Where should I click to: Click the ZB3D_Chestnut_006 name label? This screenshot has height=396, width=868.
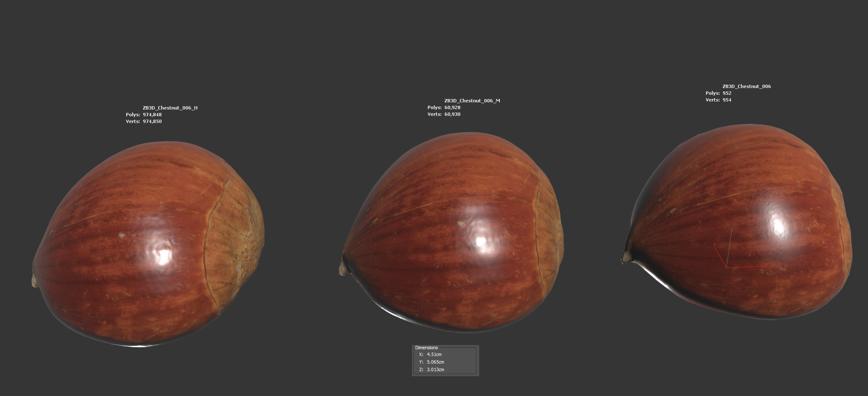click(746, 86)
